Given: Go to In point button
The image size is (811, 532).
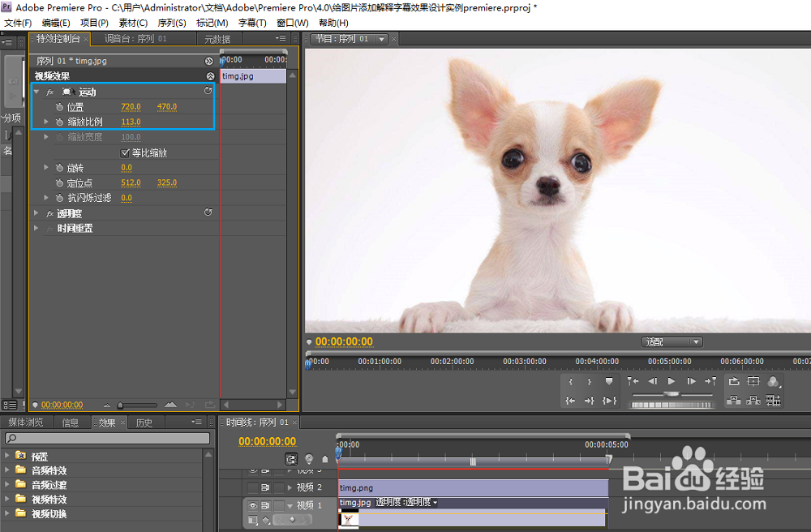Looking at the screenshot, I should 570,400.
